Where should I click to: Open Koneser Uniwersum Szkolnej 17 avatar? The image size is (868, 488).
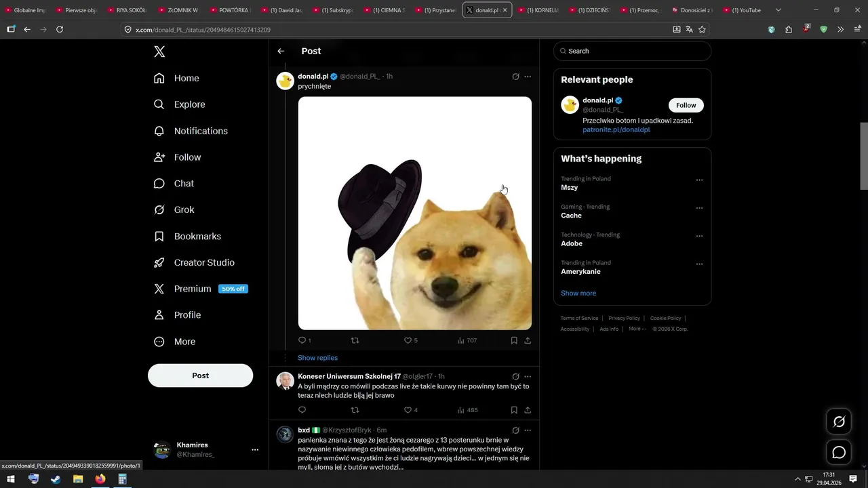coord(285,381)
